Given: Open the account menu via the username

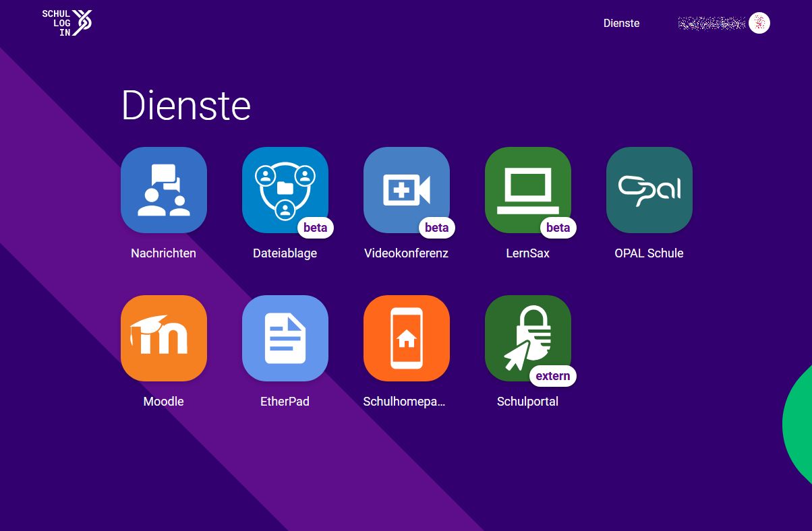Looking at the screenshot, I should tap(711, 24).
